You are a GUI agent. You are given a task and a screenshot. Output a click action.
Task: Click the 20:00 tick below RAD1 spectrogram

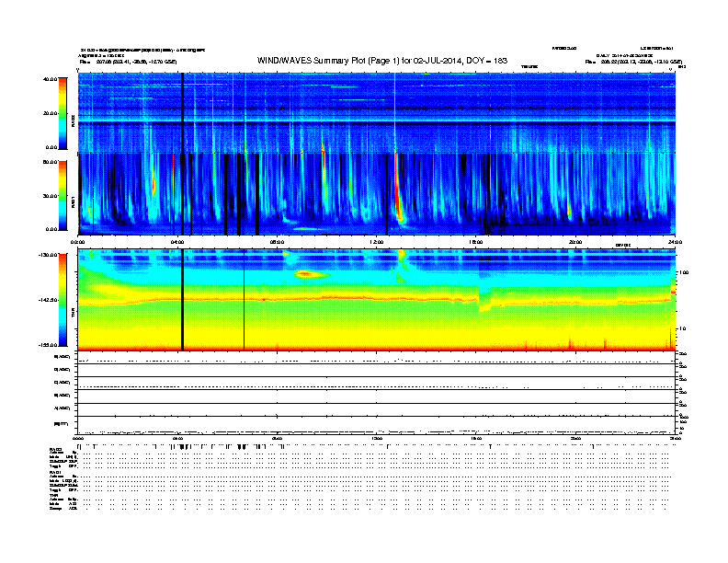point(575,242)
